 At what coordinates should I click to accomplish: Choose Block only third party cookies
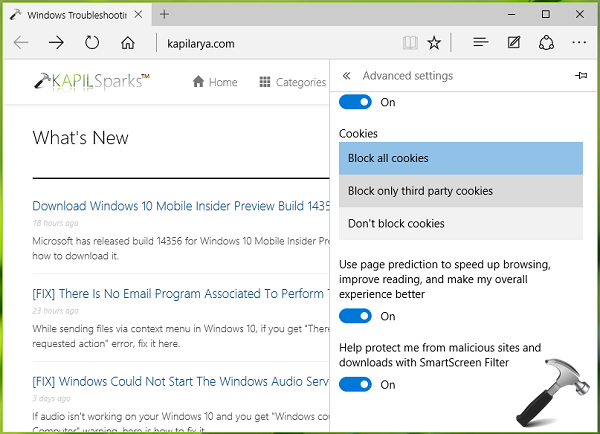pyautogui.click(x=461, y=191)
